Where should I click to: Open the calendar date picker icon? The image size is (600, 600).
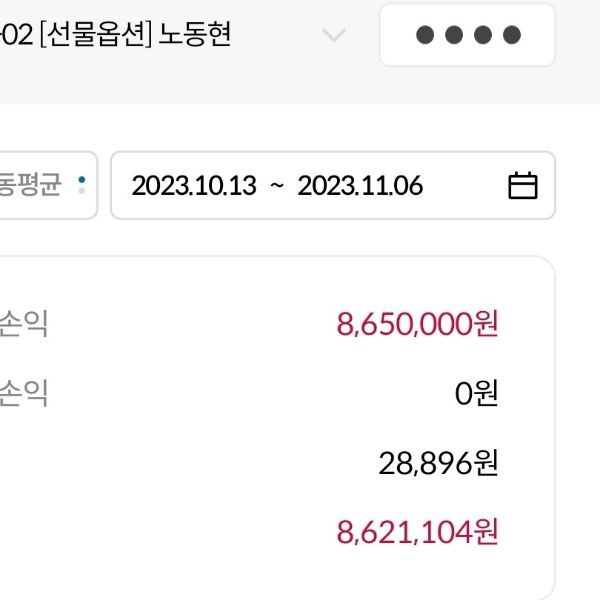click(x=523, y=186)
